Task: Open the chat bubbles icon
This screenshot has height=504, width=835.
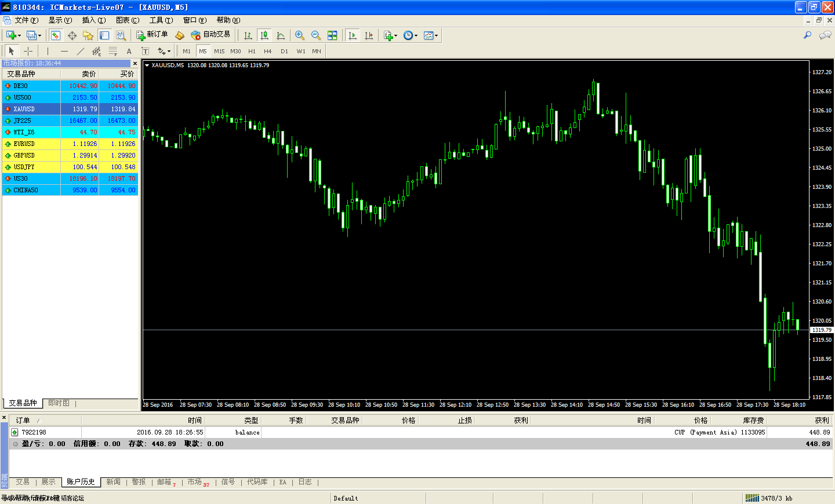Action: click(x=825, y=35)
